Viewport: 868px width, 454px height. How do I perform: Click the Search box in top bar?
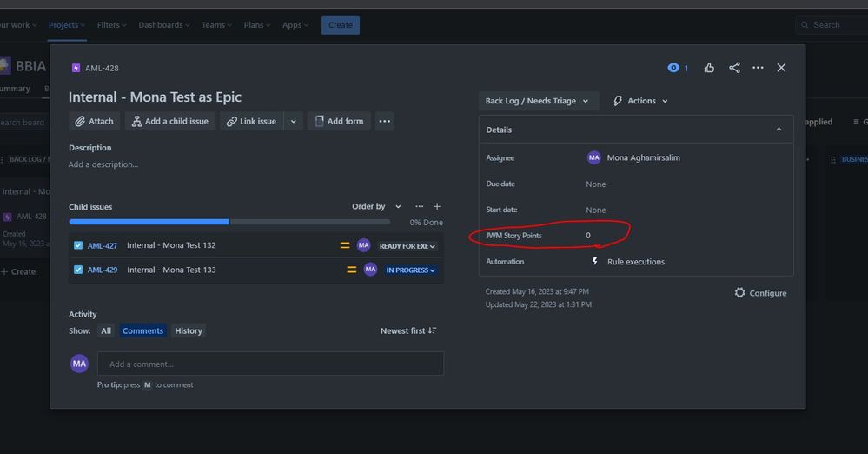point(832,25)
